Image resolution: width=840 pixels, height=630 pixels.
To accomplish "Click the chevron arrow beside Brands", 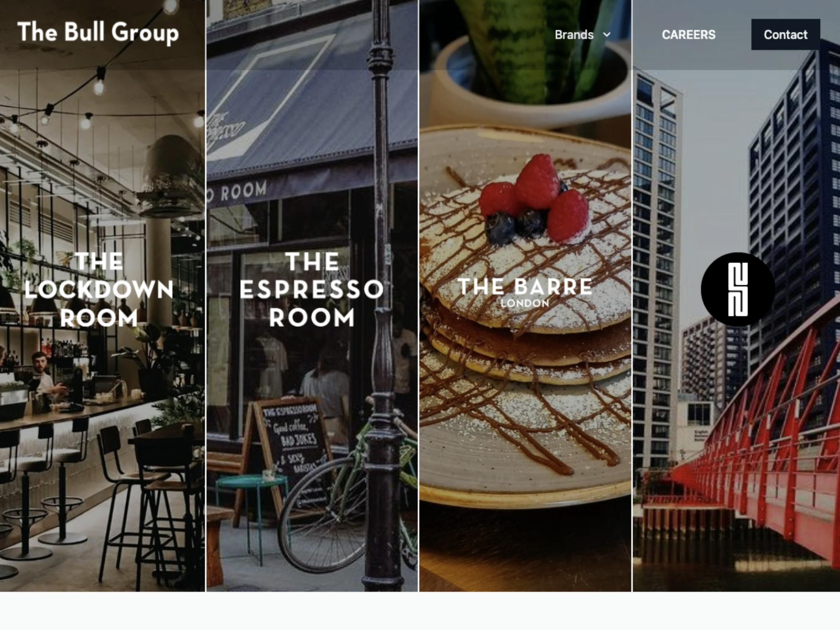I will pyautogui.click(x=607, y=34).
